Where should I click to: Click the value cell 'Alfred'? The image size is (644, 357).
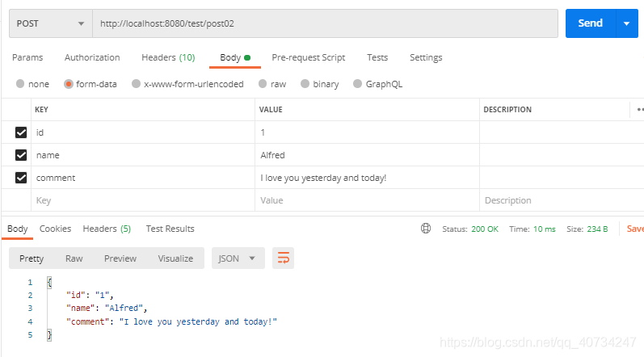click(367, 155)
